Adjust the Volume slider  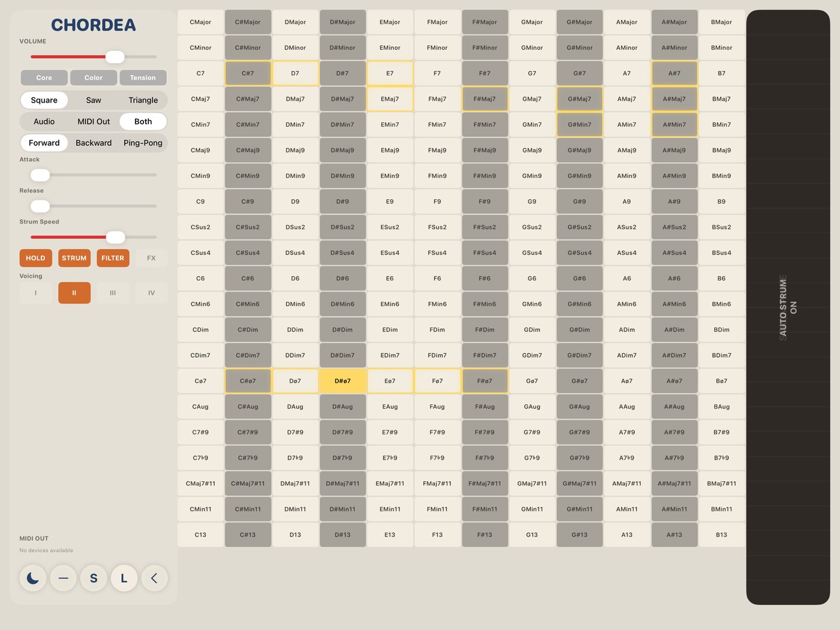94,57
